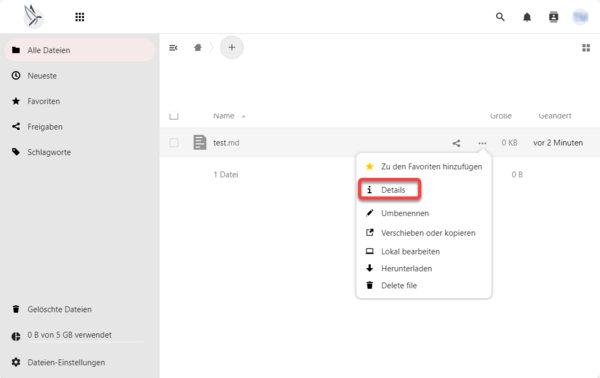
Task: Sort by the Geändert column
Action: point(555,116)
